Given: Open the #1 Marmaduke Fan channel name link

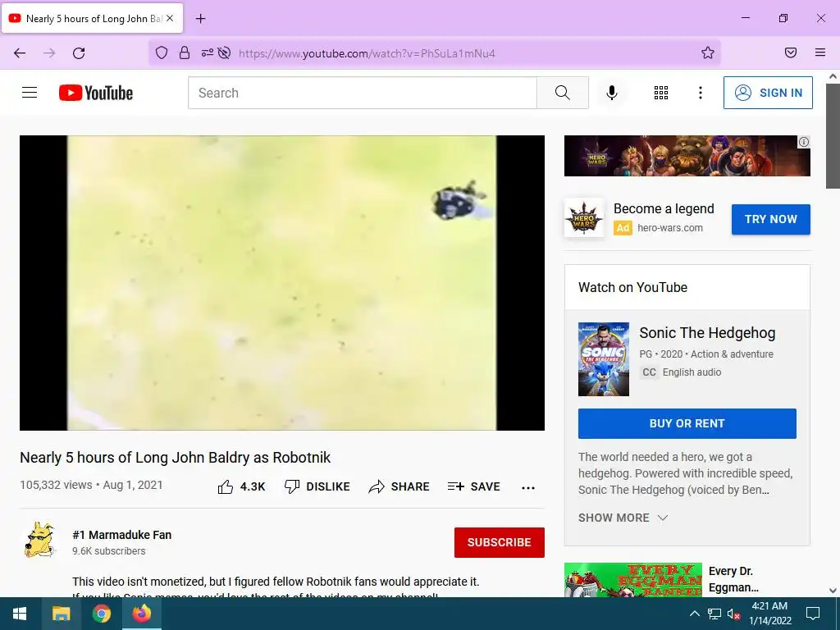Looking at the screenshot, I should [121, 535].
